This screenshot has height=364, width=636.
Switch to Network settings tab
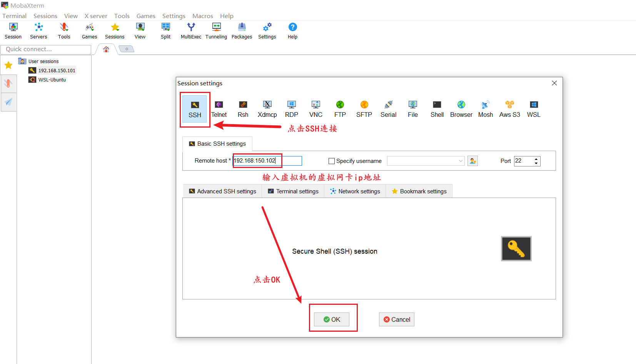coord(355,191)
